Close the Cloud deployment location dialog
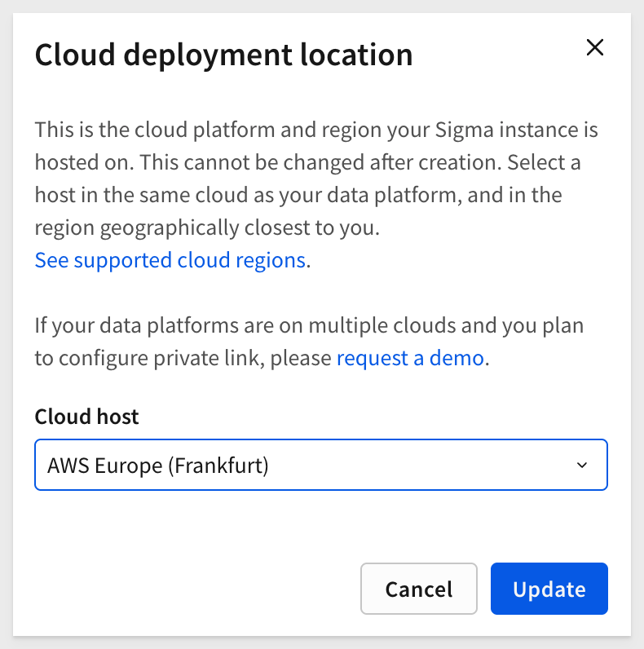This screenshot has height=649, width=644. (x=595, y=47)
